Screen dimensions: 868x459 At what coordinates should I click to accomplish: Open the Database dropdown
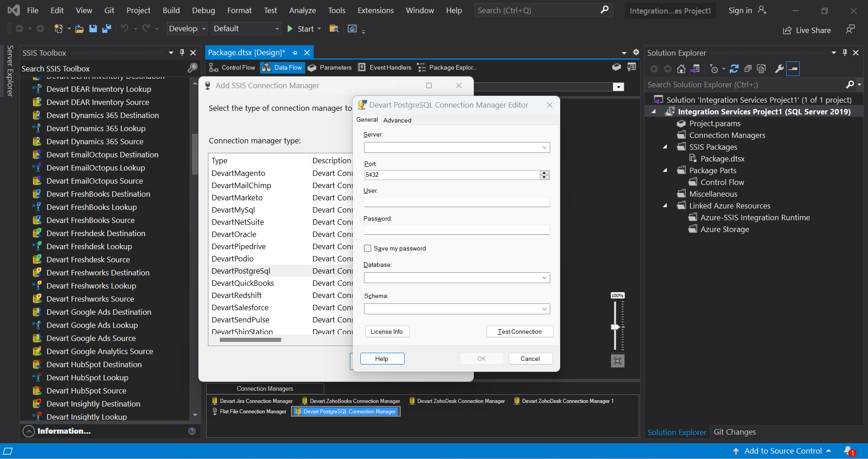point(544,278)
